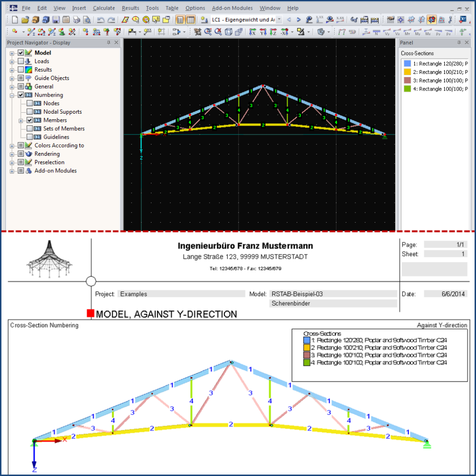This screenshot has height=476, width=476.
Task: Click the show results eye icon
Action: (x=330, y=20)
